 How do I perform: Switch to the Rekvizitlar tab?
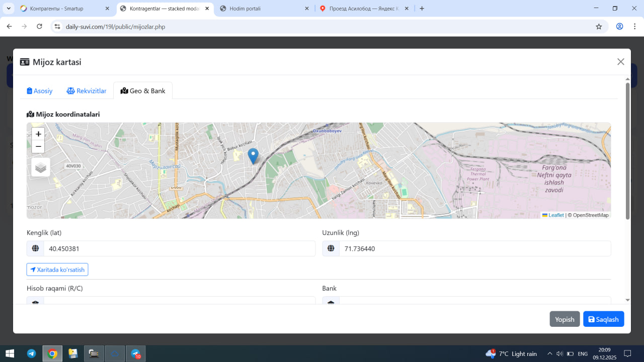(x=87, y=91)
